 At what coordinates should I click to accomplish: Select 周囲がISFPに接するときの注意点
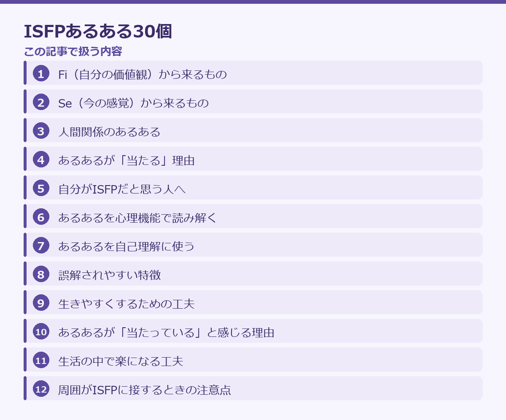coord(253,388)
